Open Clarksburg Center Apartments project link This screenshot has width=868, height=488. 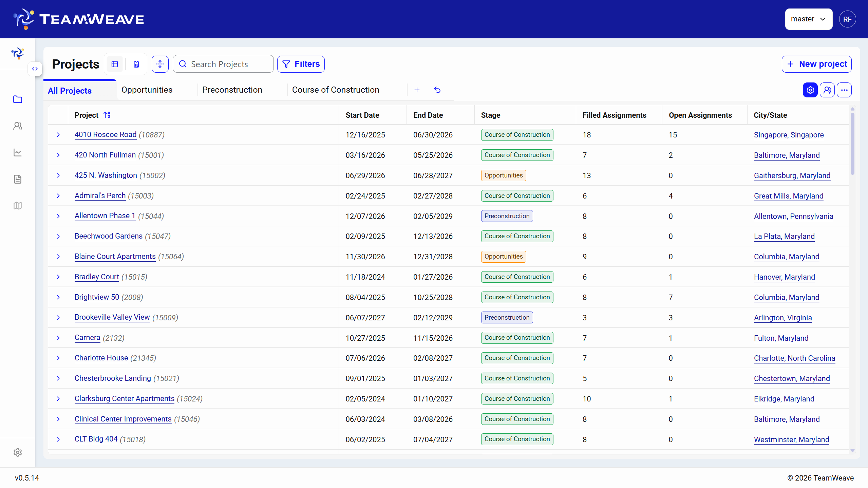click(x=125, y=399)
